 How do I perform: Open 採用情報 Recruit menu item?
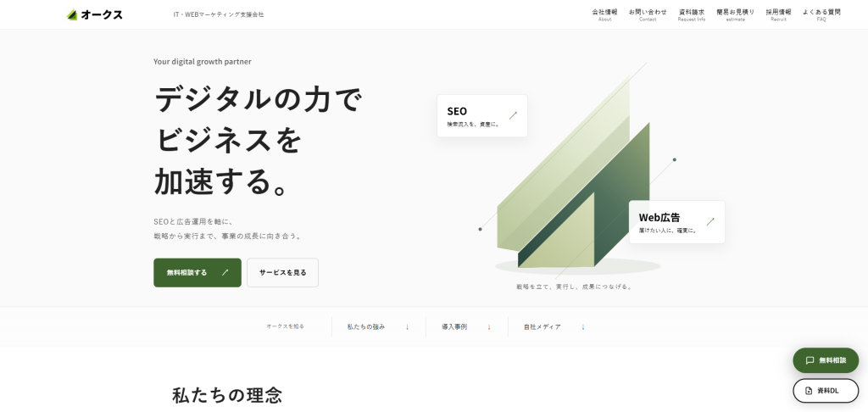tap(778, 15)
